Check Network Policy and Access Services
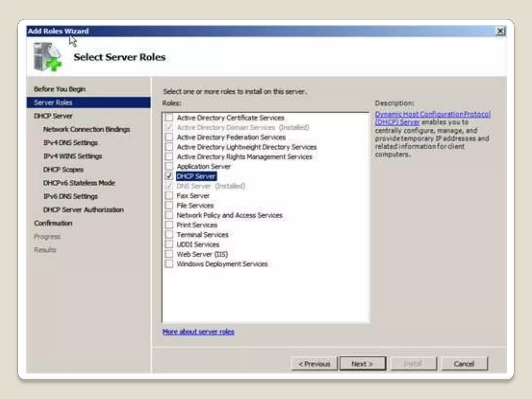532x399 pixels. pos(169,215)
